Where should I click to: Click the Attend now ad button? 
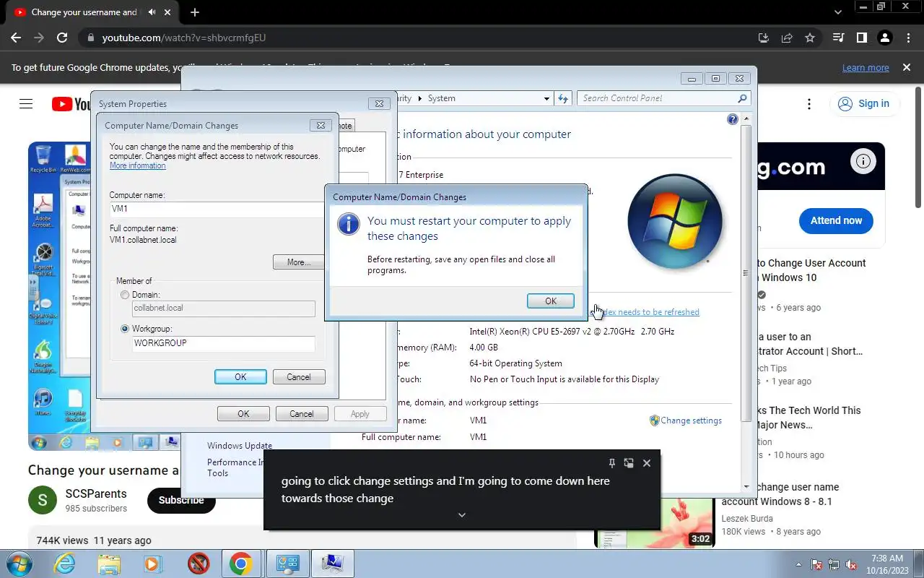tap(836, 221)
